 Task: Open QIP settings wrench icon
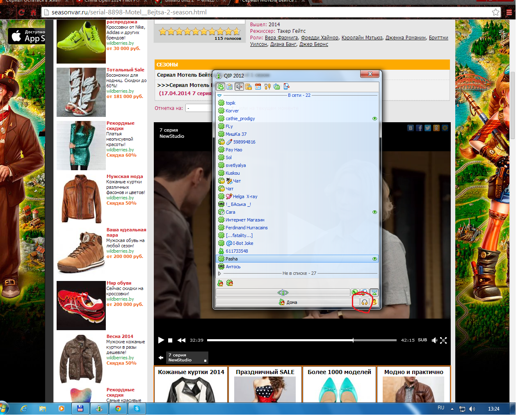tap(267, 87)
